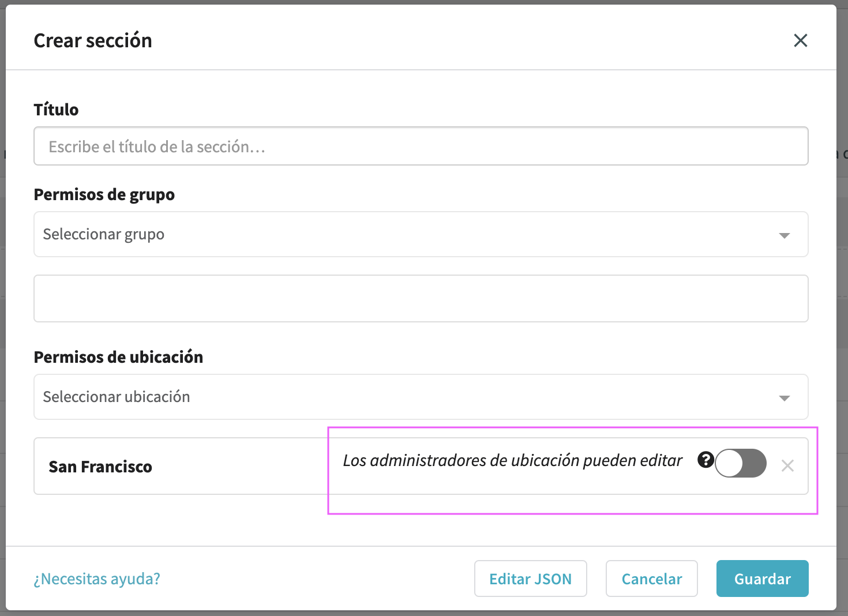The image size is (848, 616).
Task: Open the ¿Necesitas ayuda? link
Action: point(97,579)
